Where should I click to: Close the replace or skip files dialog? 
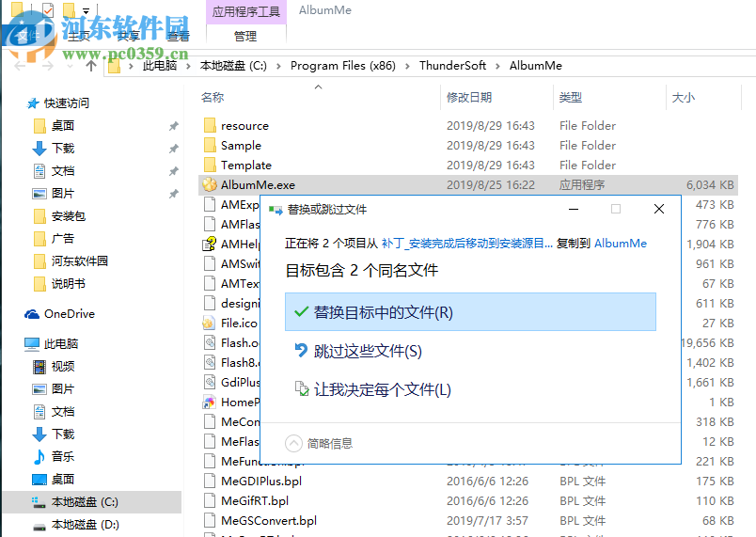[659, 209]
